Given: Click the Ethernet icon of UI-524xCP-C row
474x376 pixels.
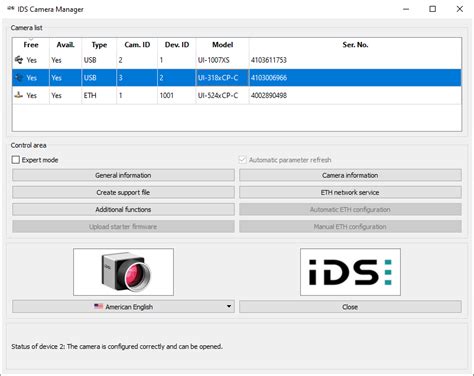Looking at the screenshot, I should pos(19,95).
